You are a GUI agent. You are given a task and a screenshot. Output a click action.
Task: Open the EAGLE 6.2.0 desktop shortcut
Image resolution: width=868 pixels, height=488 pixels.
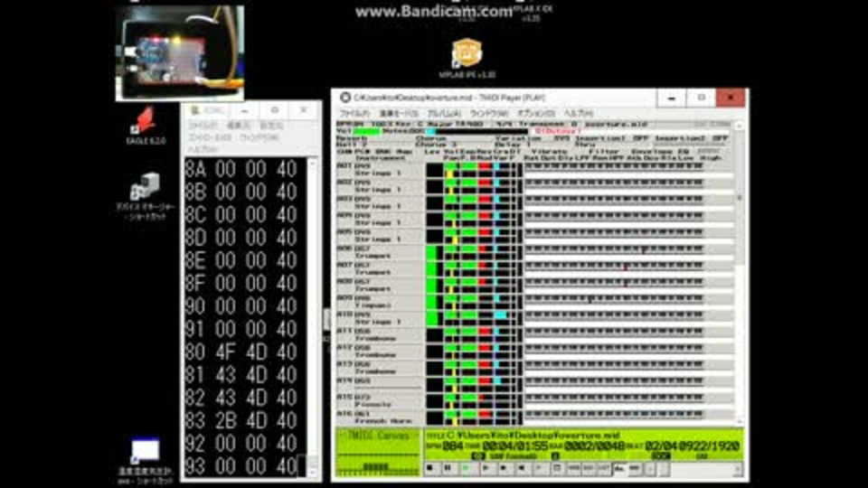(x=145, y=126)
